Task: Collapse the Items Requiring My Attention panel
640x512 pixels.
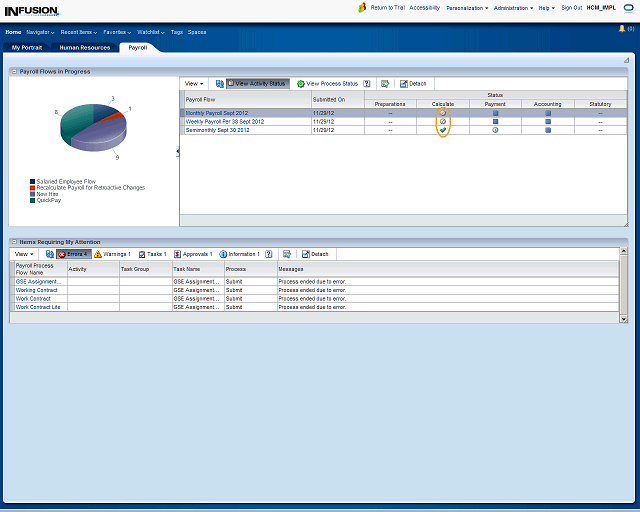Action: 14,242
